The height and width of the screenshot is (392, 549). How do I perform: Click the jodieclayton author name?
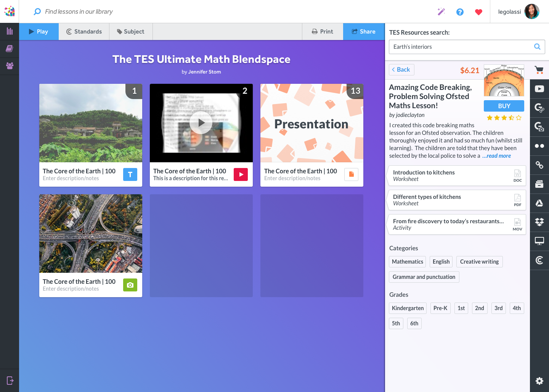pyautogui.click(x=410, y=115)
